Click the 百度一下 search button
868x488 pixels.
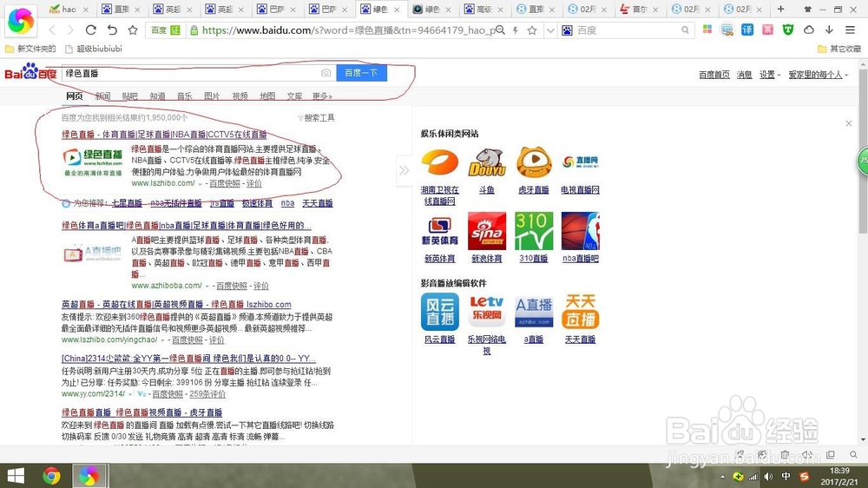(x=361, y=73)
